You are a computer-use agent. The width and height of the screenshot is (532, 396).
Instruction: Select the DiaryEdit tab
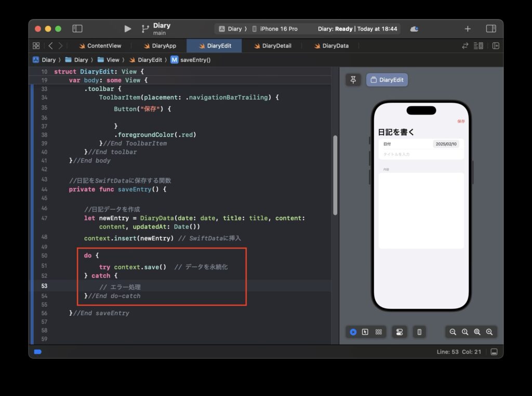click(x=215, y=46)
